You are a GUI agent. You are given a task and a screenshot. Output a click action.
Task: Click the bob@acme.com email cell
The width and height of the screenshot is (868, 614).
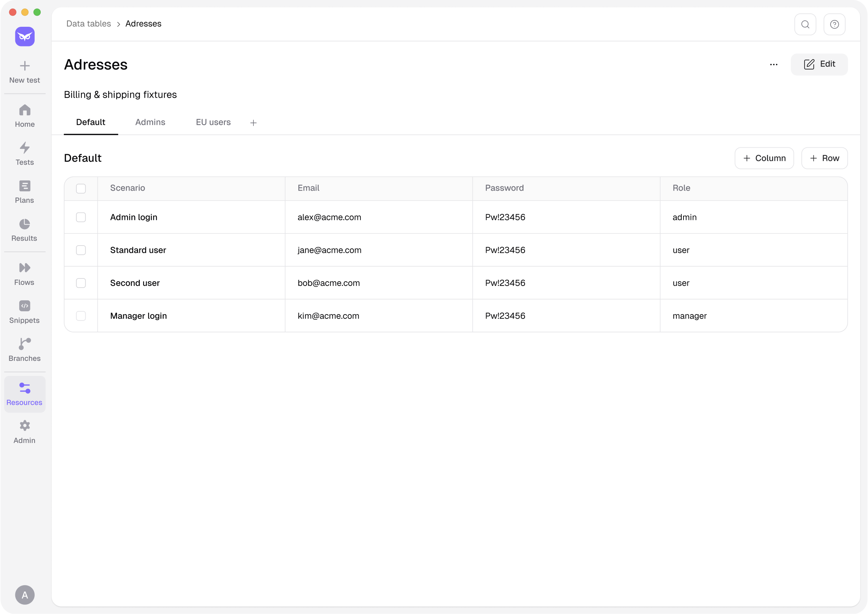(379, 283)
